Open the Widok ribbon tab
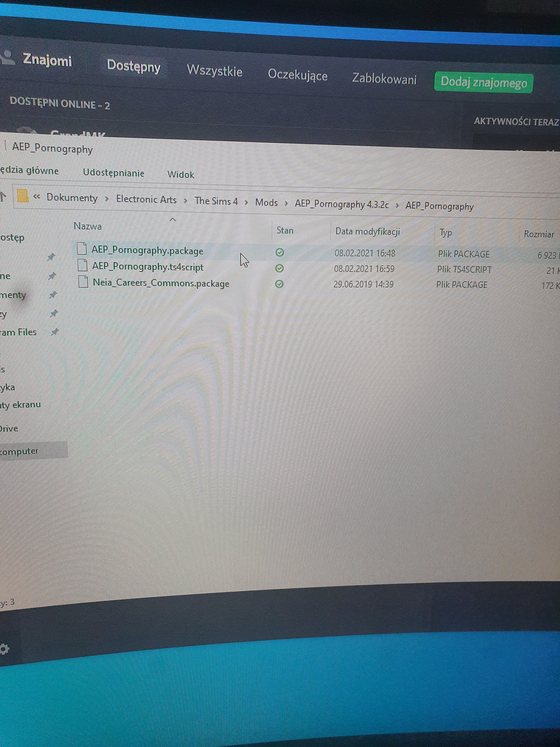The height and width of the screenshot is (747, 560). tap(181, 175)
